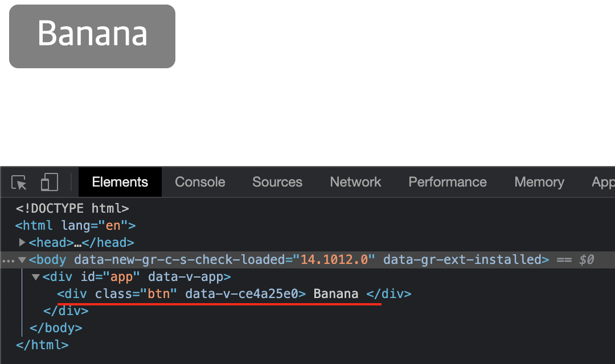The height and width of the screenshot is (364, 615).
Task: Select the DOCTYPE html line
Action: 72,209
